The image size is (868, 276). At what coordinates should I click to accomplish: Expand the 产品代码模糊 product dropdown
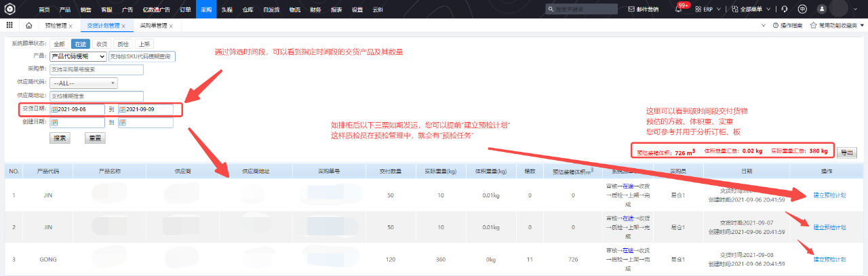(78, 57)
